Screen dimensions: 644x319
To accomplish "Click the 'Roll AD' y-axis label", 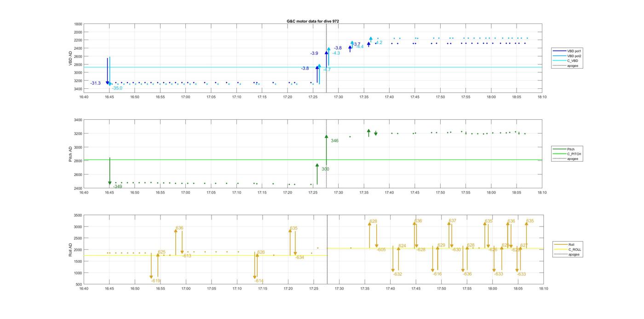I will click(70, 250).
